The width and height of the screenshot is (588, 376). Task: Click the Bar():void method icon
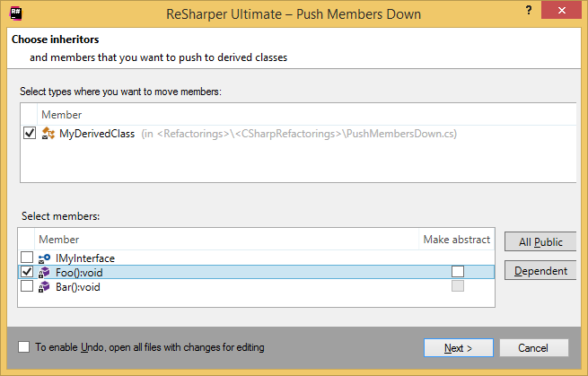coord(45,286)
